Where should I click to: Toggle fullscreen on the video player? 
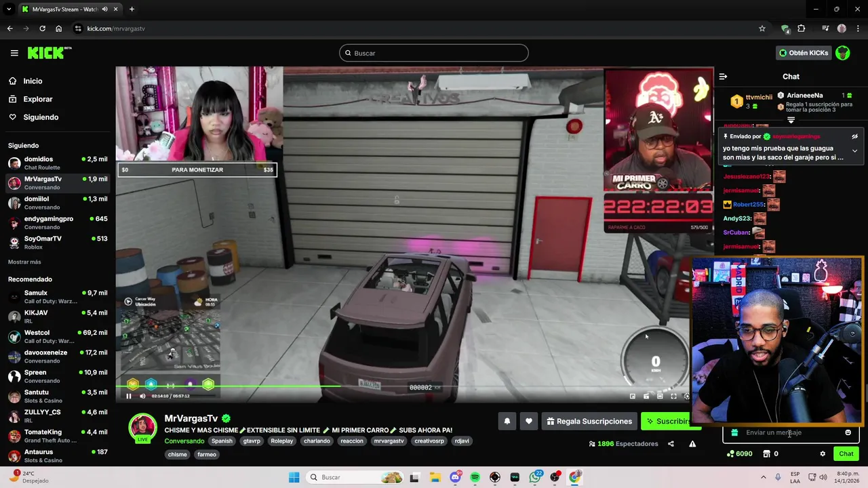tap(673, 396)
